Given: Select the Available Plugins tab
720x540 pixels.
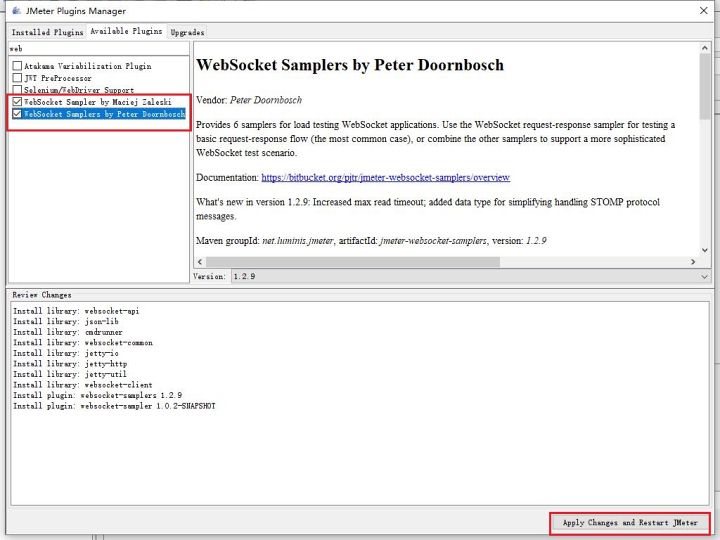Looking at the screenshot, I should pos(126,31).
